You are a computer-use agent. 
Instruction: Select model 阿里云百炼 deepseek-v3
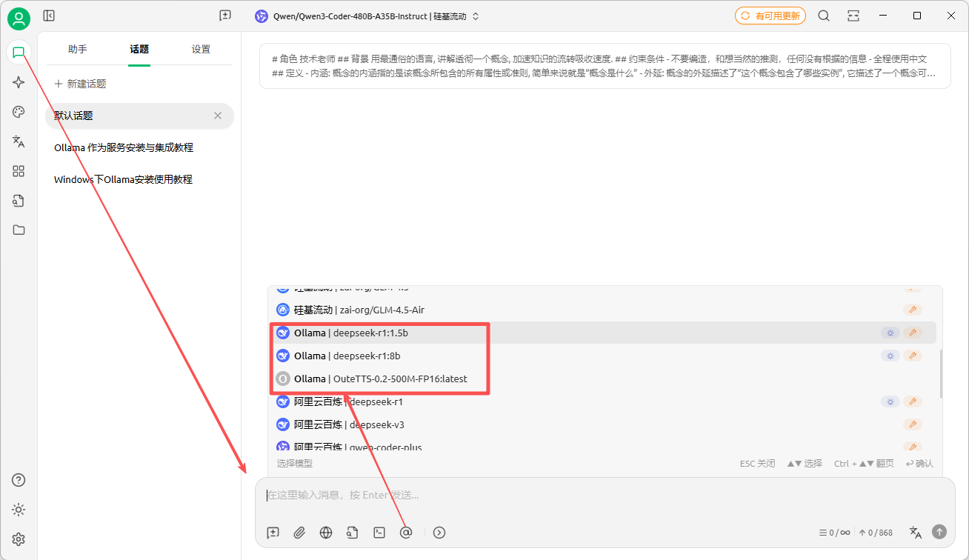click(604, 424)
